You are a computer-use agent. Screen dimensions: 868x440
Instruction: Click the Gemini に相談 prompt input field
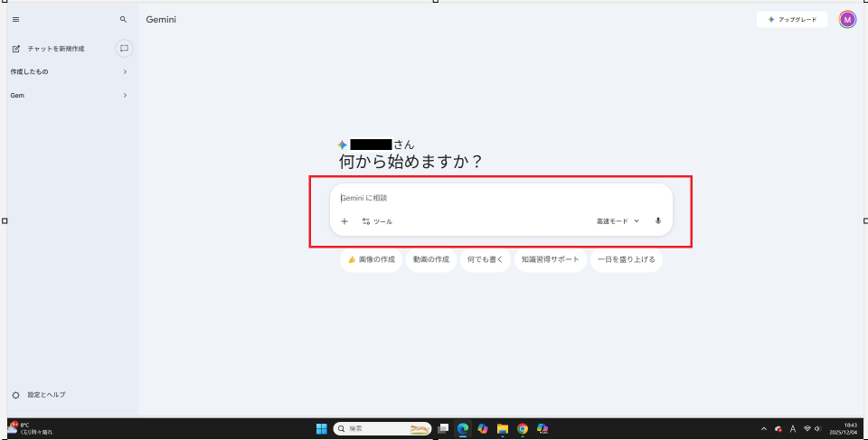click(x=497, y=198)
